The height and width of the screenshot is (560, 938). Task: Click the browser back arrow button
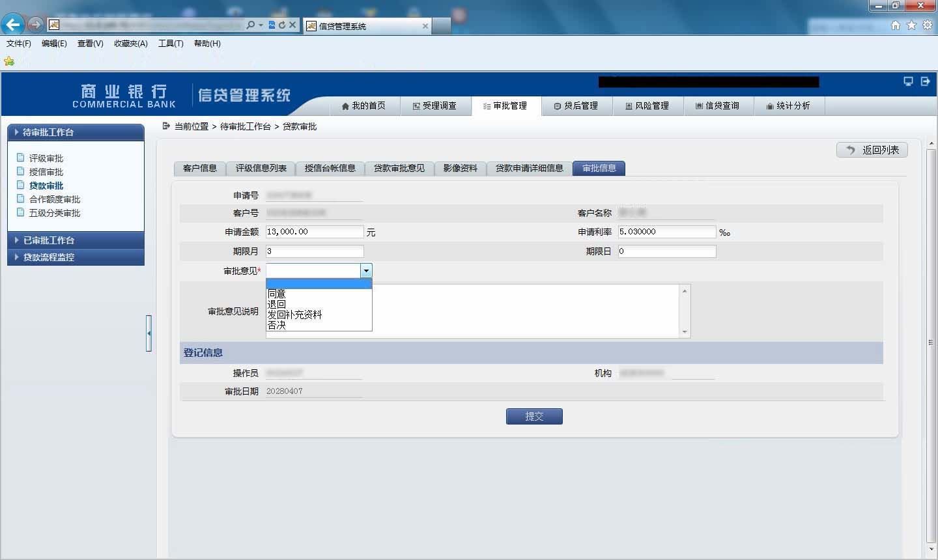[x=12, y=25]
